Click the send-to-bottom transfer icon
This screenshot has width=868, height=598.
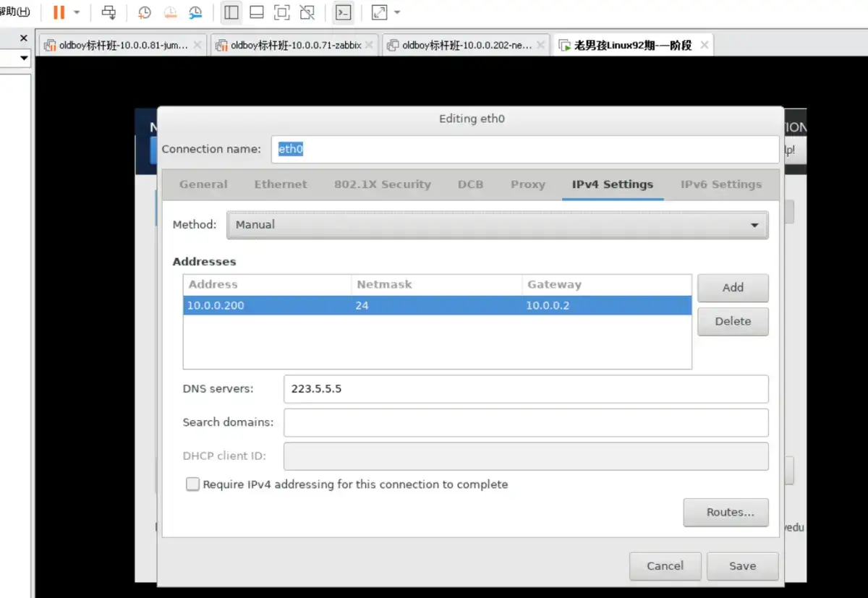coord(107,12)
